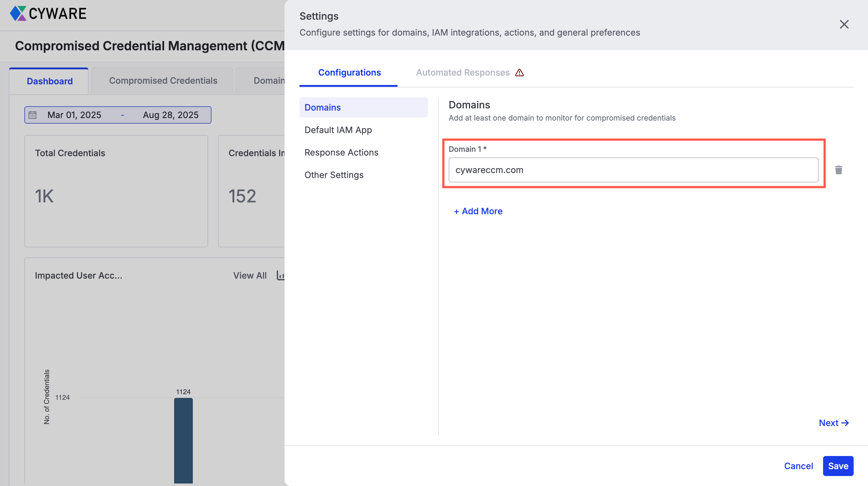Open Default IAM App settings

[x=338, y=130]
